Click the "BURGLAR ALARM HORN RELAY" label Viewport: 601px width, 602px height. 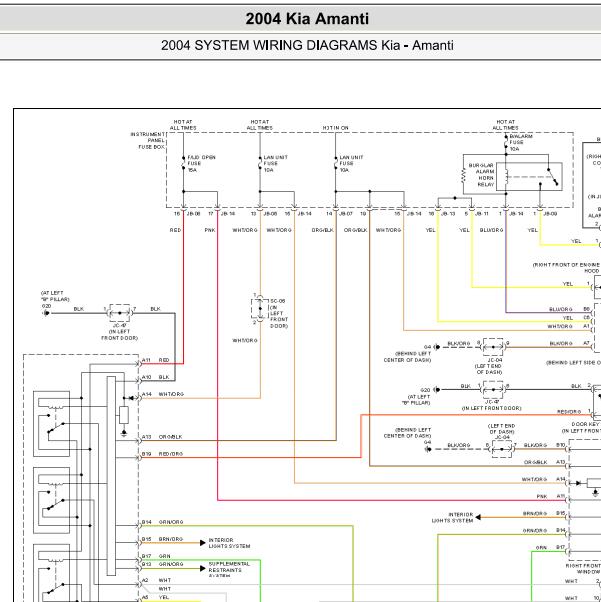click(x=481, y=175)
